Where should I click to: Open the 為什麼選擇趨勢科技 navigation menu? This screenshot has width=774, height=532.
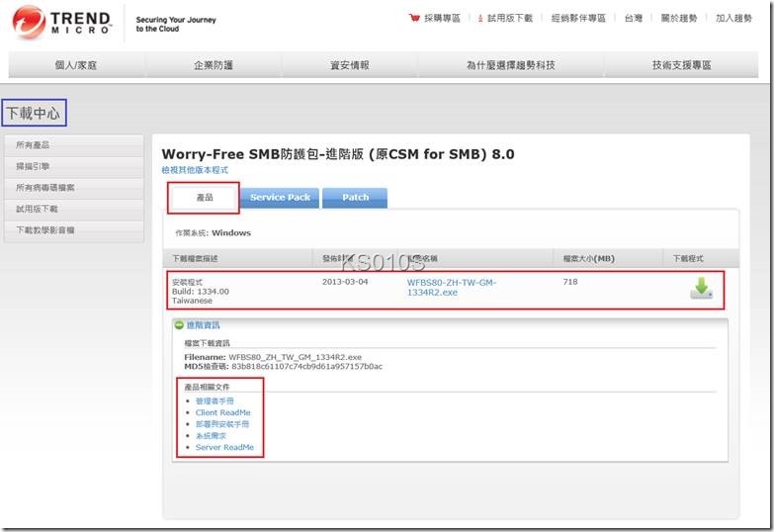coord(511,64)
